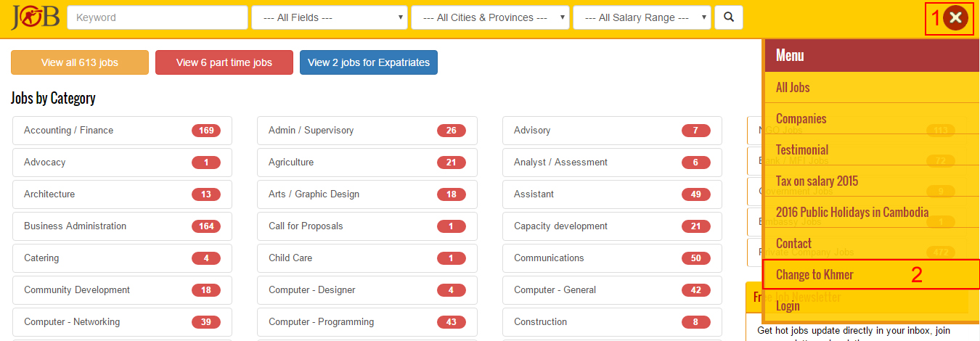
Task: Click the 164 badge for Business Administration
Action: (x=206, y=226)
